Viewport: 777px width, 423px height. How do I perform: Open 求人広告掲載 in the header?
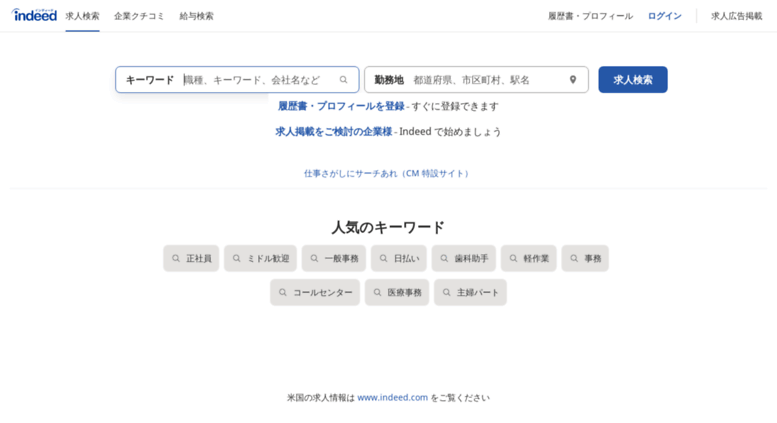(736, 16)
